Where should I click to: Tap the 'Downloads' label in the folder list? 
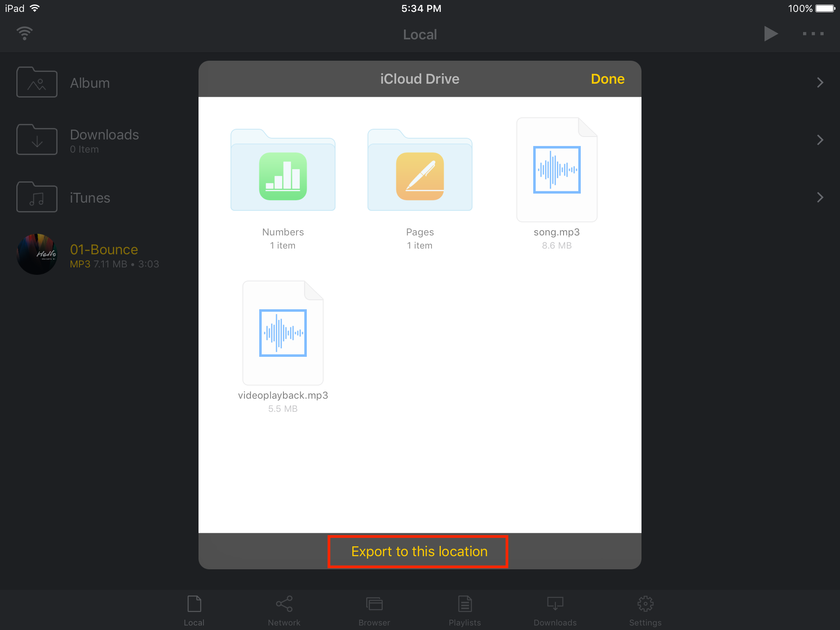(x=104, y=135)
